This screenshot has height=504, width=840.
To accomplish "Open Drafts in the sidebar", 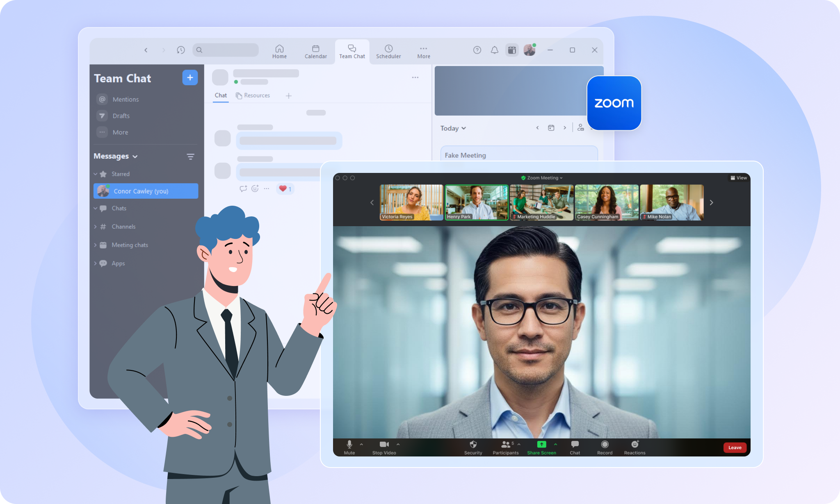I will click(113, 116).
